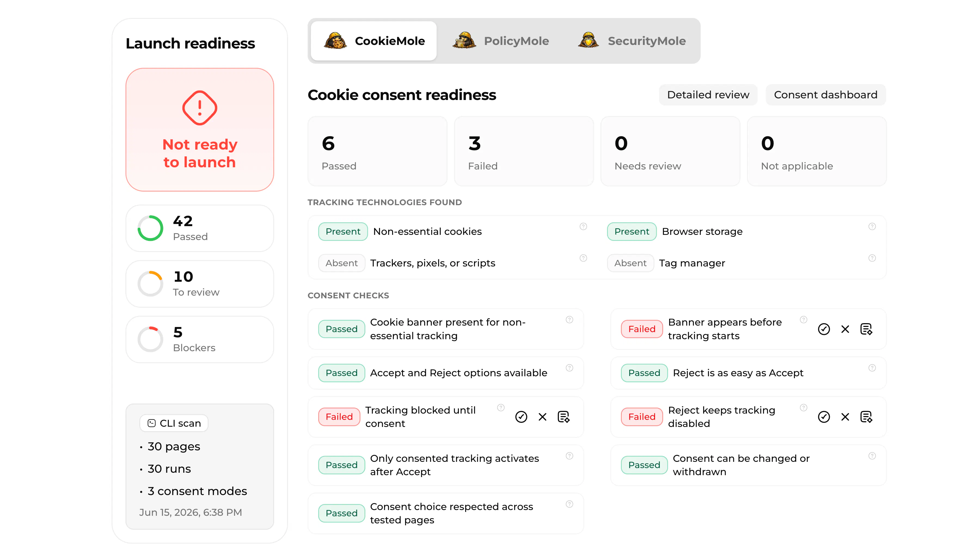
Task: Click the '30 runs' scan detail
Action: (169, 469)
